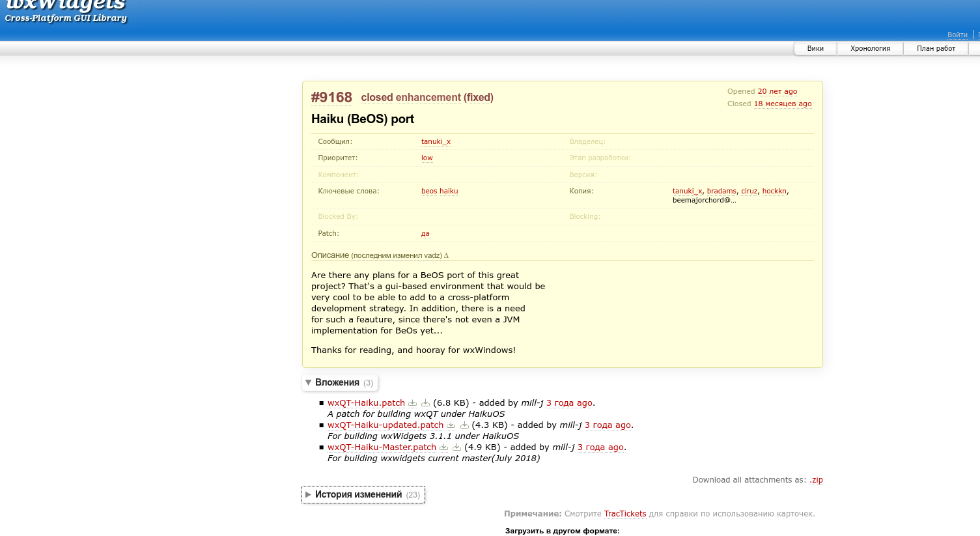Click the ∆ diff link beside the Описание heading
The height and width of the screenshot is (536, 980).
(x=446, y=256)
